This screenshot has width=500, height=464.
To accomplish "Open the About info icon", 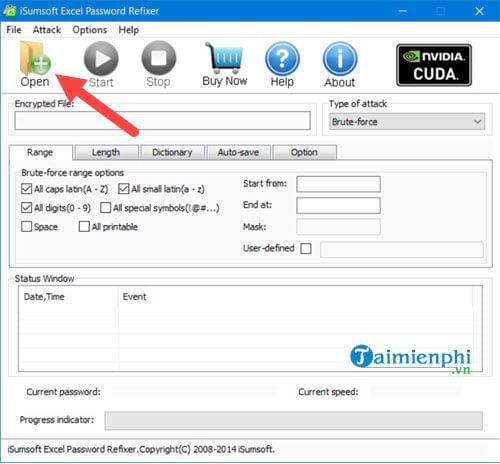I will click(340, 59).
